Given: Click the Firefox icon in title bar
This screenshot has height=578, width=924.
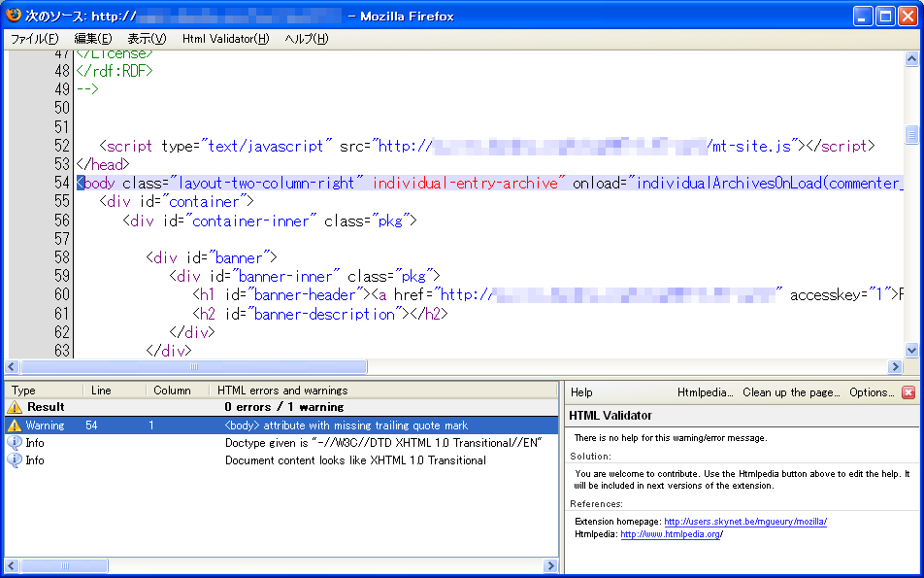Looking at the screenshot, I should click(x=13, y=16).
